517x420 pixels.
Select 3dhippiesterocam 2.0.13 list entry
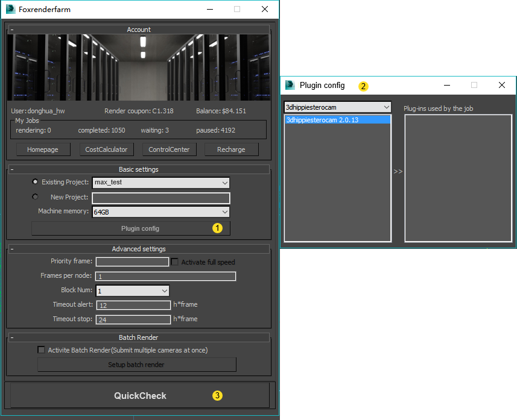338,120
